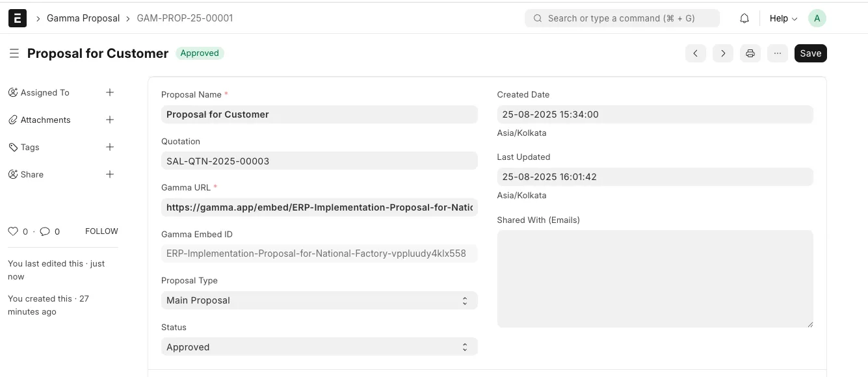Go to next document arrow
This screenshot has height=377, width=868.
tap(723, 53)
